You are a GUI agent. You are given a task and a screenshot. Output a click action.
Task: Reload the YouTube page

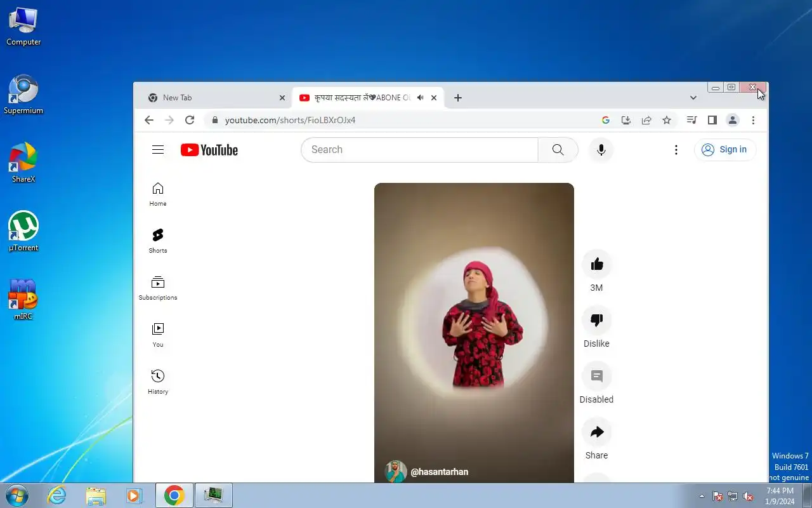(x=190, y=120)
